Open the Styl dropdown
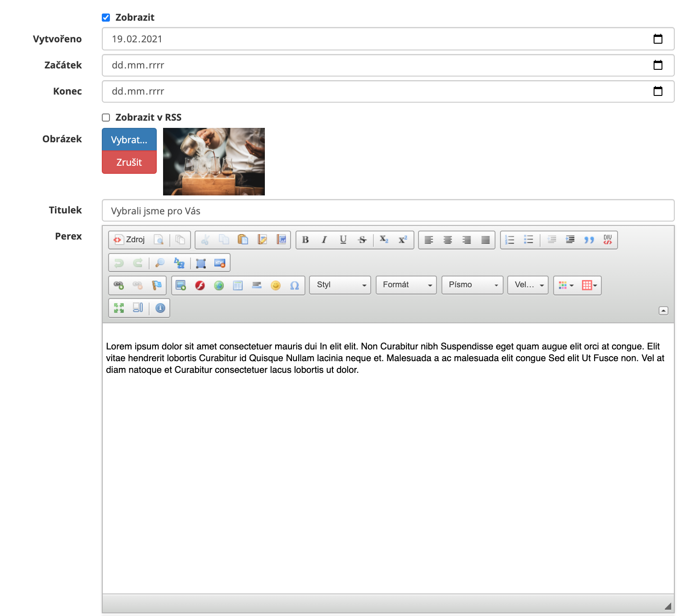Viewport: 691px width, 616px height. tap(340, 285)
